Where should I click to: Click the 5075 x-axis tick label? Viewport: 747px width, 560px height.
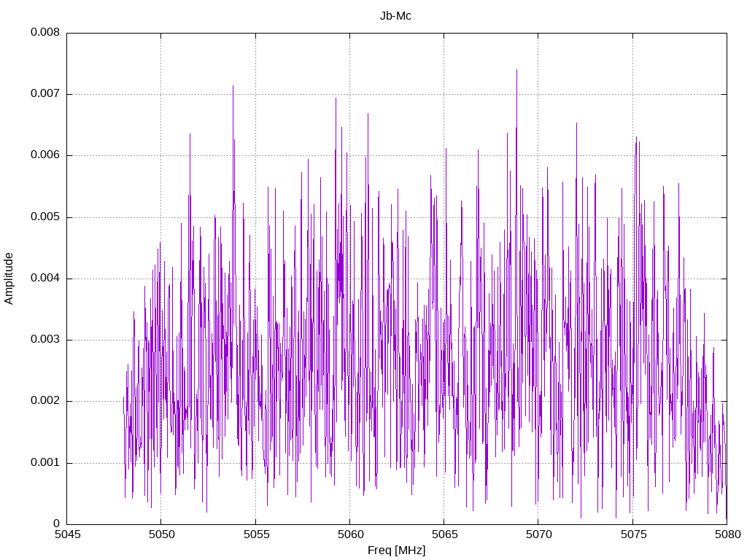click(x=633, y=534)
